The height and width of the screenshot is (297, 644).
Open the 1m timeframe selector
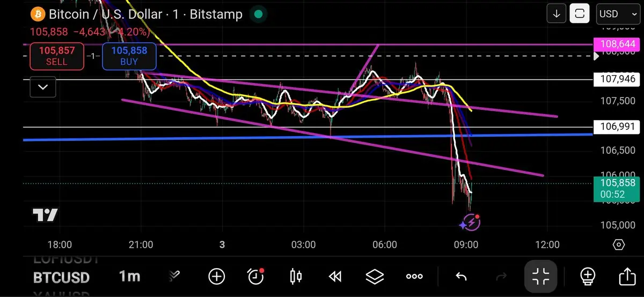pos(129,277)
